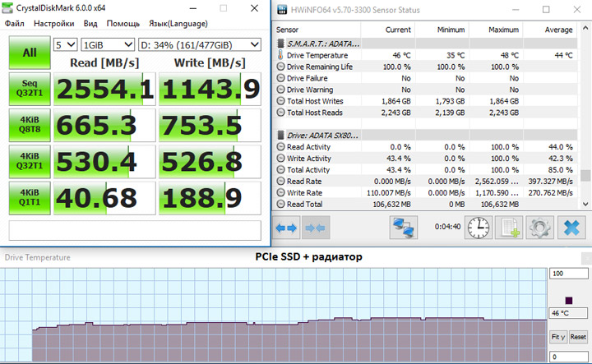This screenshot has height=364, width=592.
Task: Click the Drive Warning sensor icon
Action: tap(280, 90)
